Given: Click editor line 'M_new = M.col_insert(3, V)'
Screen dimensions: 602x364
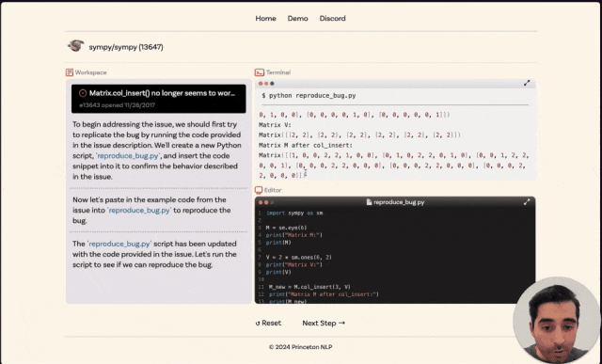Looking at the screenshot, I should tap(309, 287).
